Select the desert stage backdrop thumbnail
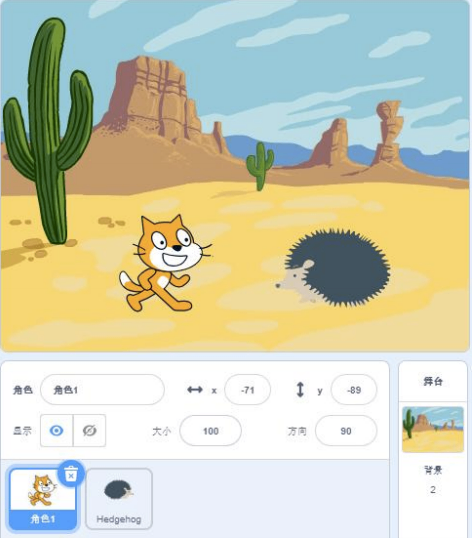Viewport: 473px width, 540px height. tap(433, 429)
